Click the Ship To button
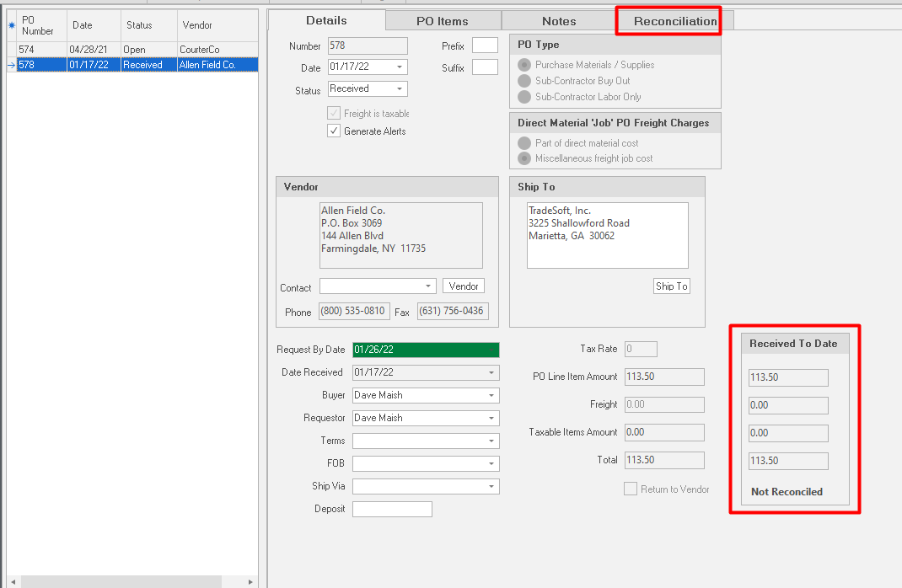Image resolution: width=902 pixels, height=588 pixels. (x=671, y=286)
